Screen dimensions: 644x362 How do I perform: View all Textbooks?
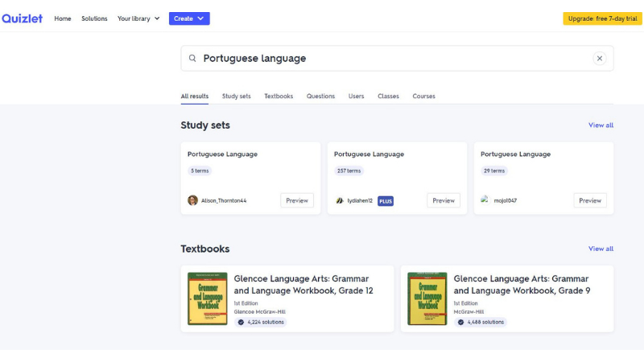[x=601, y=249]
